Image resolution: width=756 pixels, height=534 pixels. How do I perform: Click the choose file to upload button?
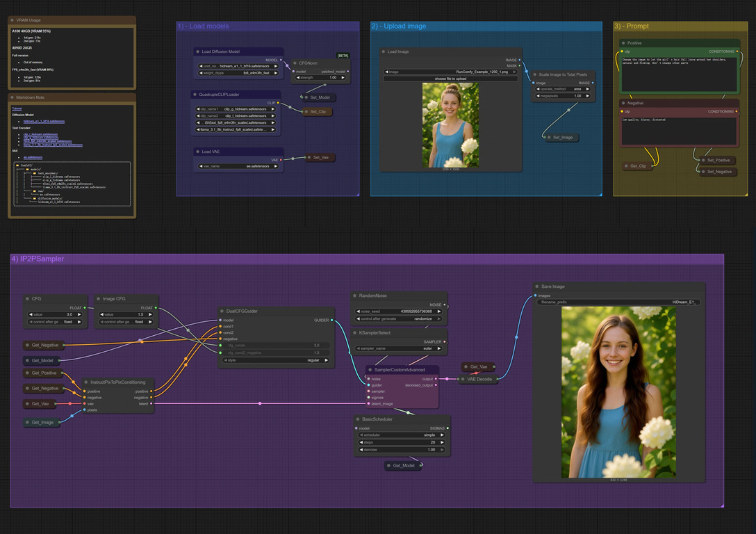[450, 79]
